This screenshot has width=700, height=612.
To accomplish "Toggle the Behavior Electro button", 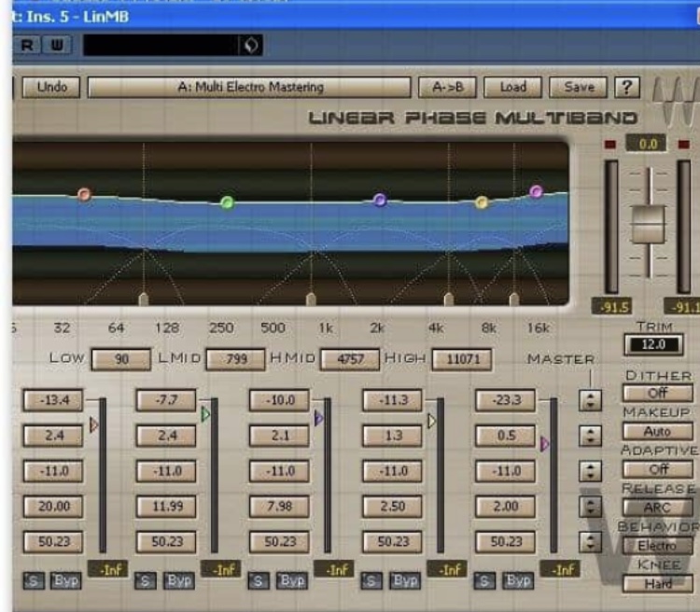I will (x=658, y=546).
